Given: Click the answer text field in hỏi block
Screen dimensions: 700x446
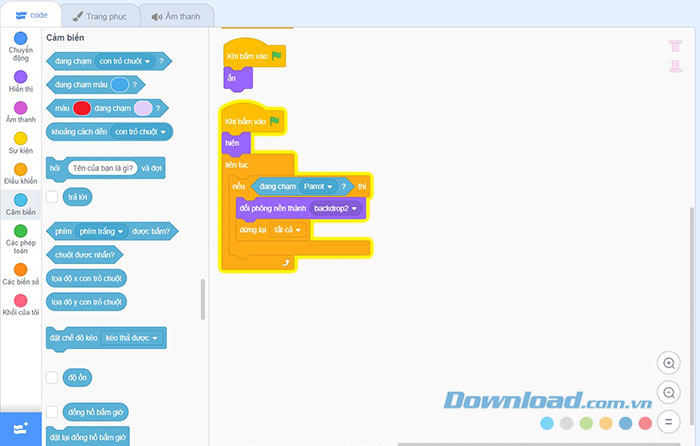Looking at the screenshot, I should (x=103, y=168).
